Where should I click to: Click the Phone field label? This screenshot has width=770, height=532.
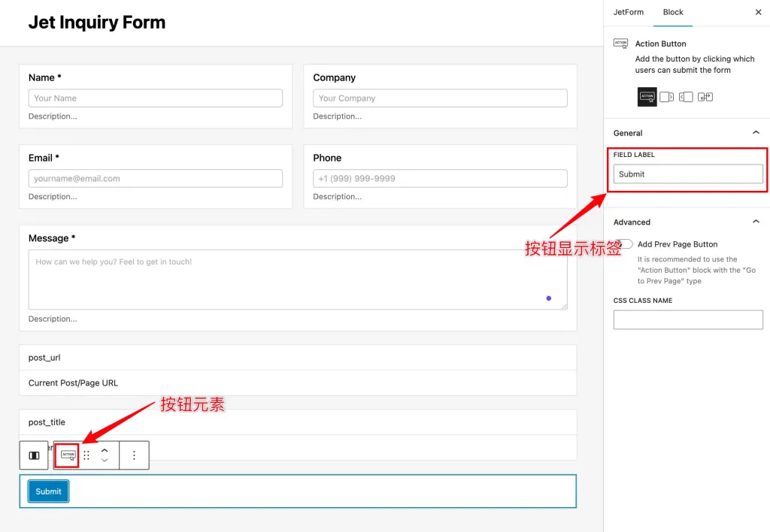pyautogui.click(x=327, y=158)
